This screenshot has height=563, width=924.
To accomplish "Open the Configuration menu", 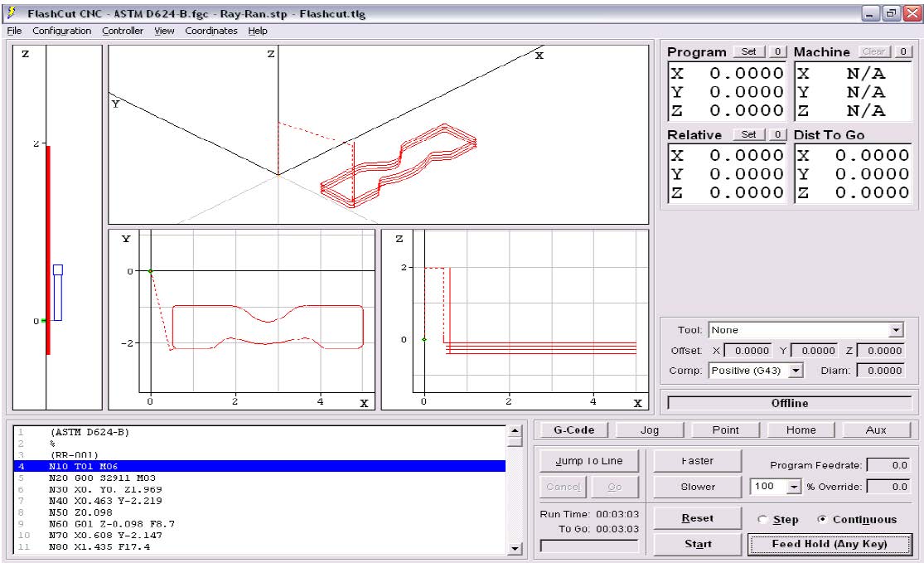I will (62, 31).
